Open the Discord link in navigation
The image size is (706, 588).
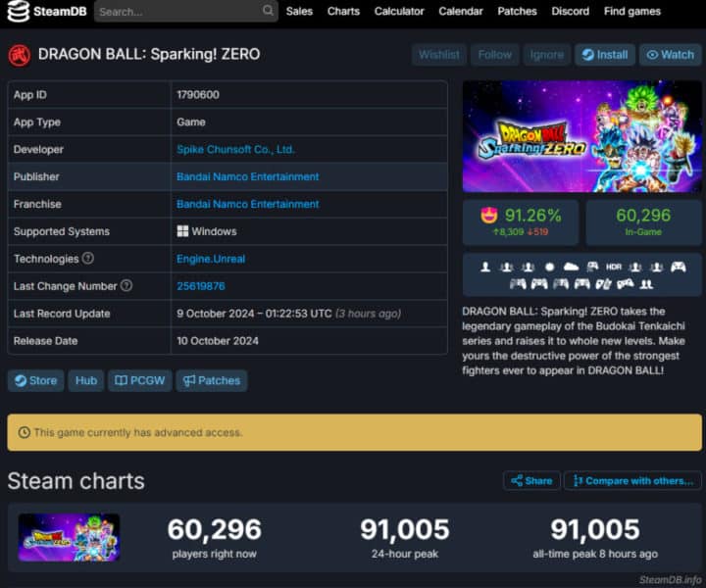570,11
